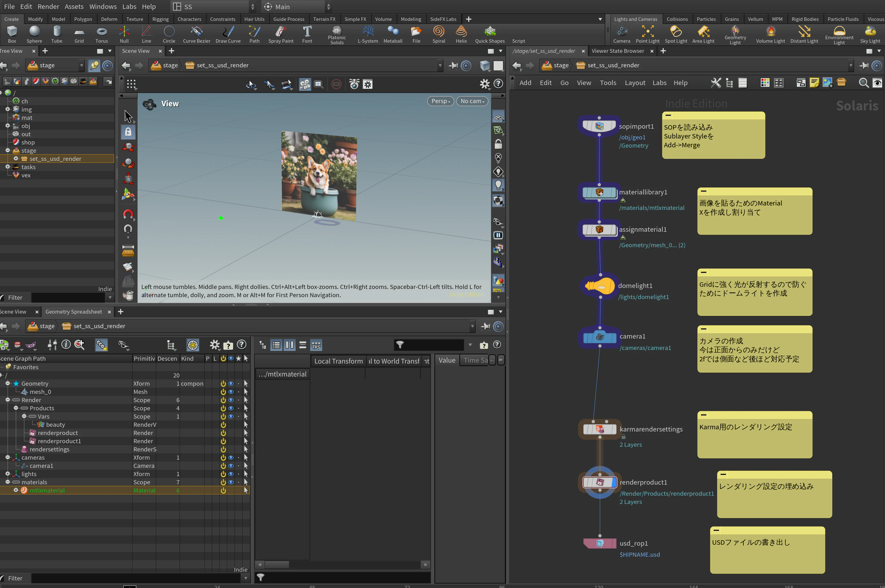Toggle activation power icon for beauty
885x588 pixels.
click(223, 425)
